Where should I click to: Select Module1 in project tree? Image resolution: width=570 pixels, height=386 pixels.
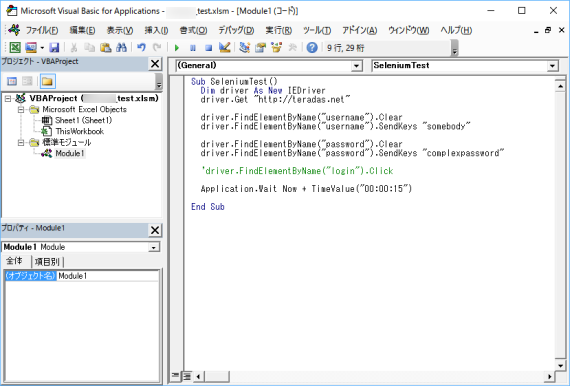coord(70,153)
